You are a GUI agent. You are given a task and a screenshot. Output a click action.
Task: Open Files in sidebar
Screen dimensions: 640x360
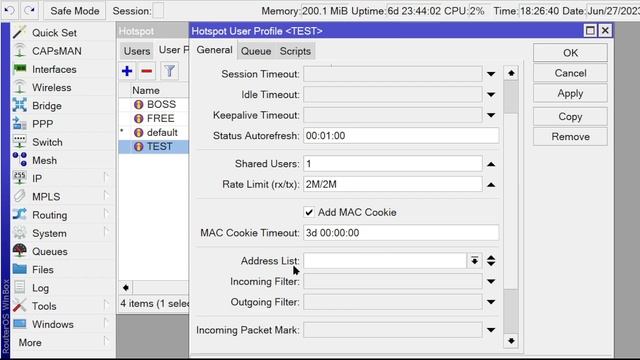coord(42,270)
